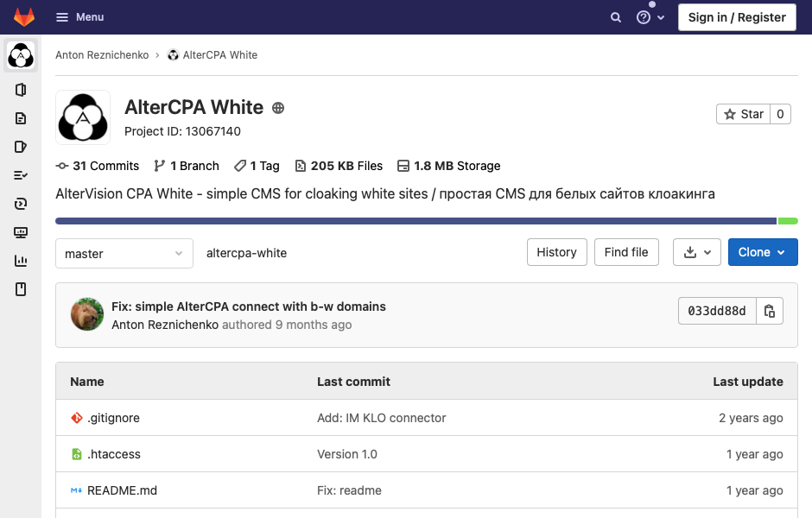Open Monitor sidebar icon

pyautogui.click(x=21, y=232)
